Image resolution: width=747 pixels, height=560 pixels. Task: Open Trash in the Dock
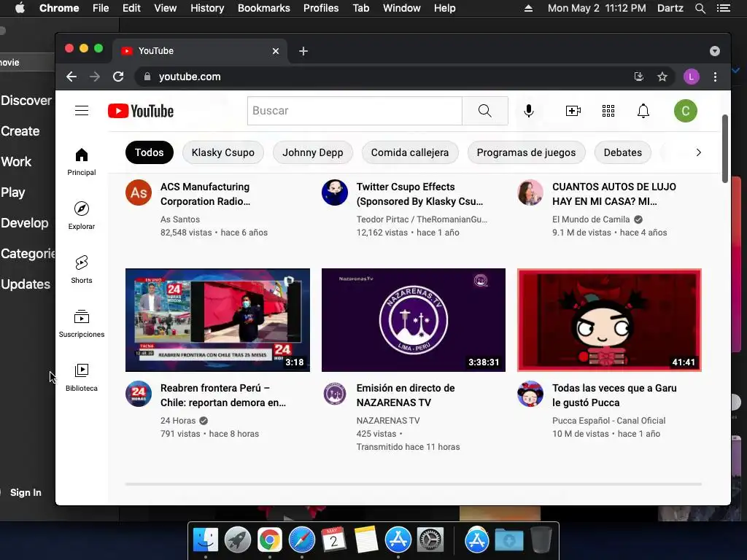click(x=541, y=540)
